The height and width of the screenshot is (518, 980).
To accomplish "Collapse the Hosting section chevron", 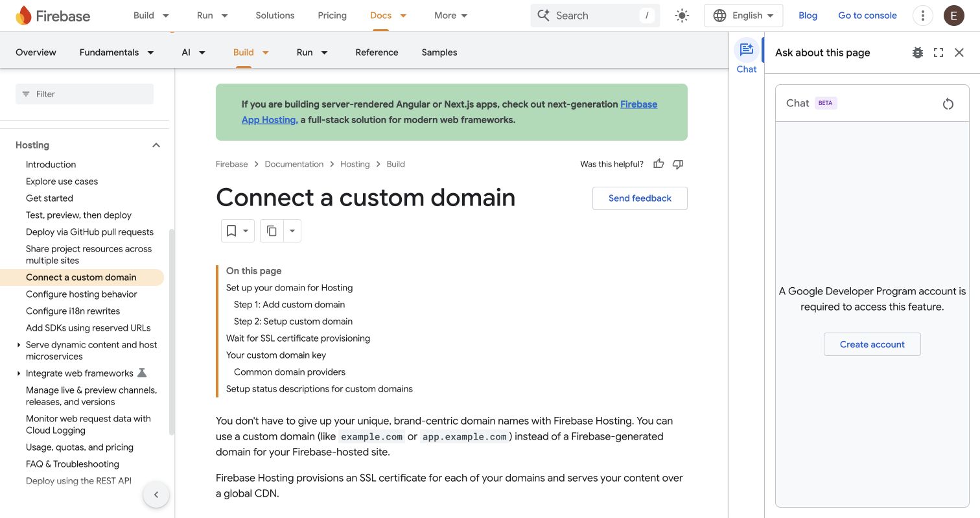I will 156,145.
